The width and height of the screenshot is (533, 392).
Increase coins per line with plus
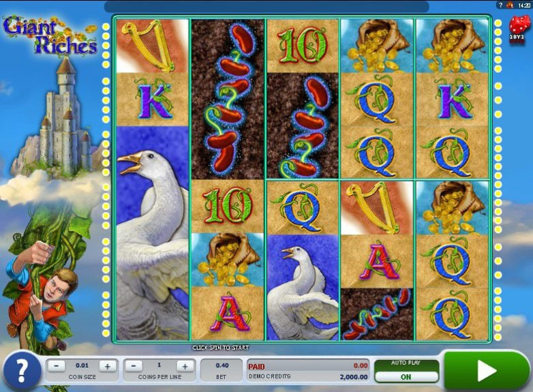(x=184, y=366)
